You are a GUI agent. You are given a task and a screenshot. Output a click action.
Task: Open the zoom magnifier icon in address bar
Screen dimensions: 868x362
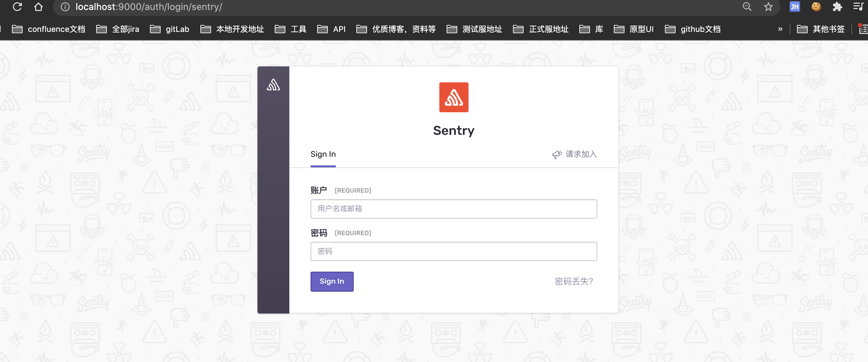click(747, 7)
